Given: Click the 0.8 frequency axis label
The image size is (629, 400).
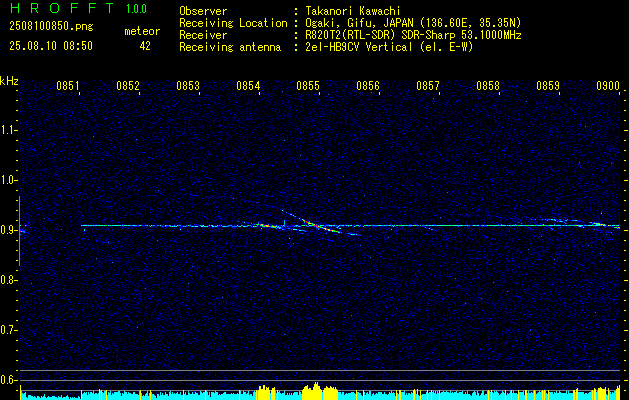Looking at the screenshot, I should 8,280.
